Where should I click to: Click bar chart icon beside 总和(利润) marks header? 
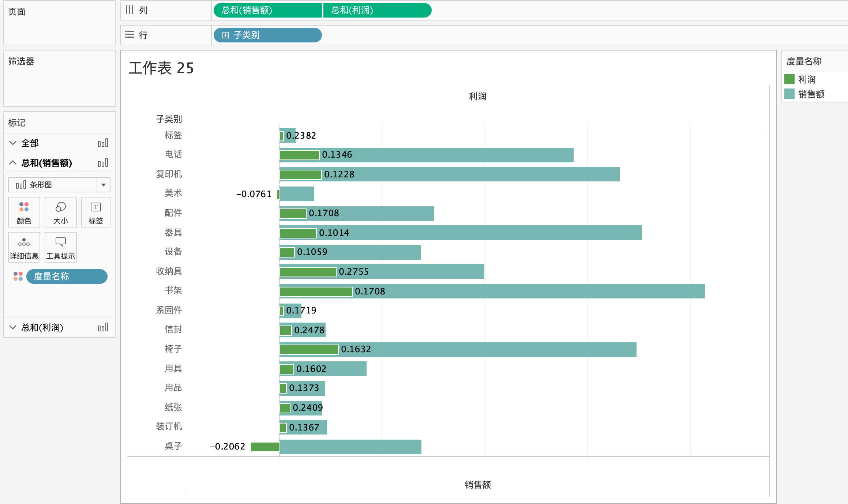[103, 327]
